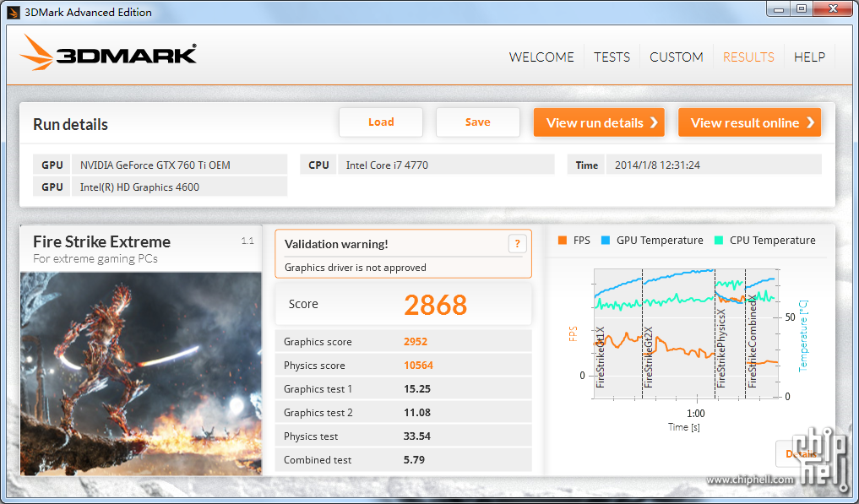Click the blue GPU Temperature legend swatch

point(606,240)
